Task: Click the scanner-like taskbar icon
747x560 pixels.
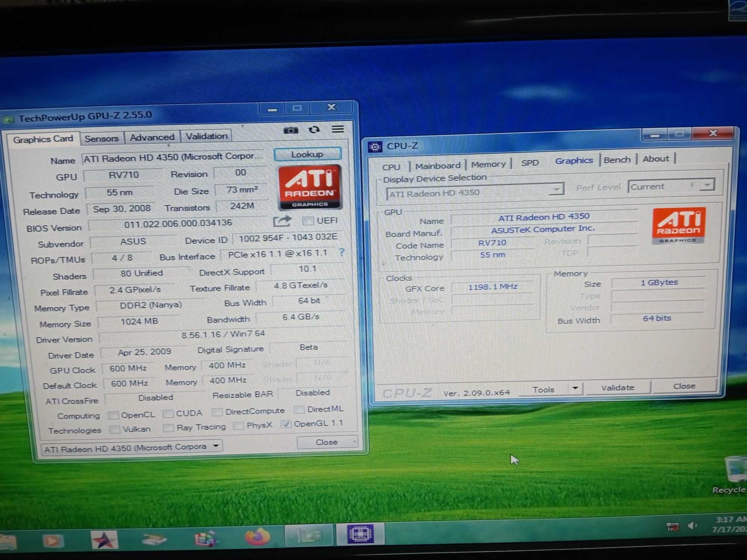Action: click(x=154, y=539)
